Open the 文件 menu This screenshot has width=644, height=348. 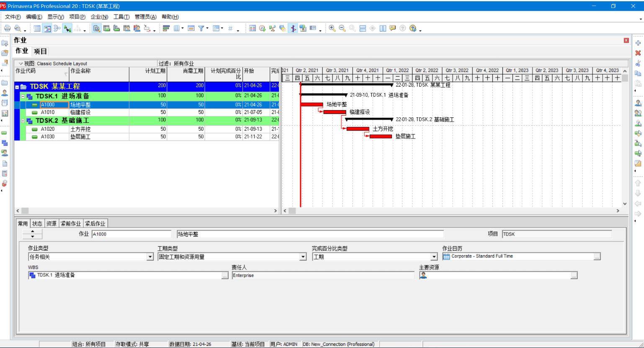(x=13, y=17)
